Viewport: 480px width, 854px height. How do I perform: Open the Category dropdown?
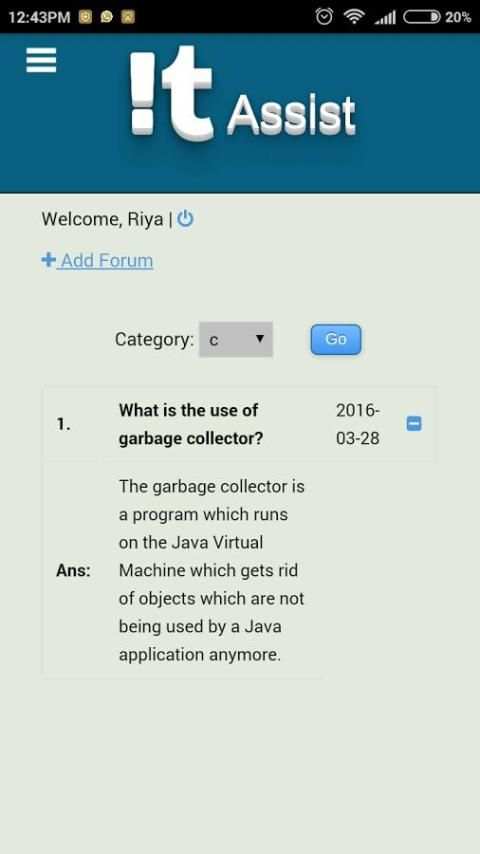click(236, 339)
